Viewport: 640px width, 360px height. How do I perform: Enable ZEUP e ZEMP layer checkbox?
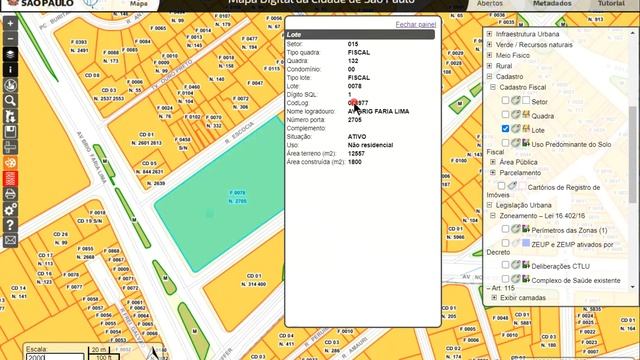505,243
